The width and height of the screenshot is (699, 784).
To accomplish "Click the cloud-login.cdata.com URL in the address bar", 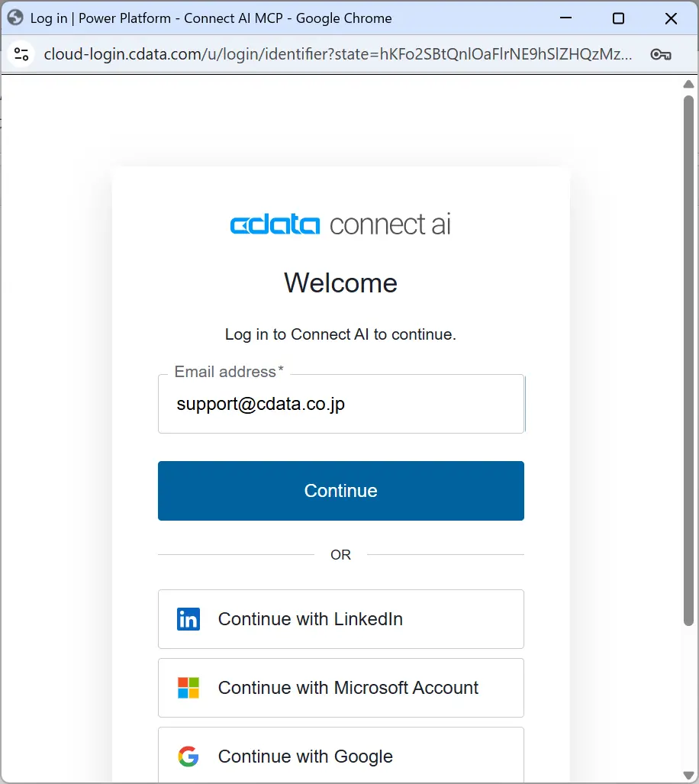I will [x=337, y=54].
